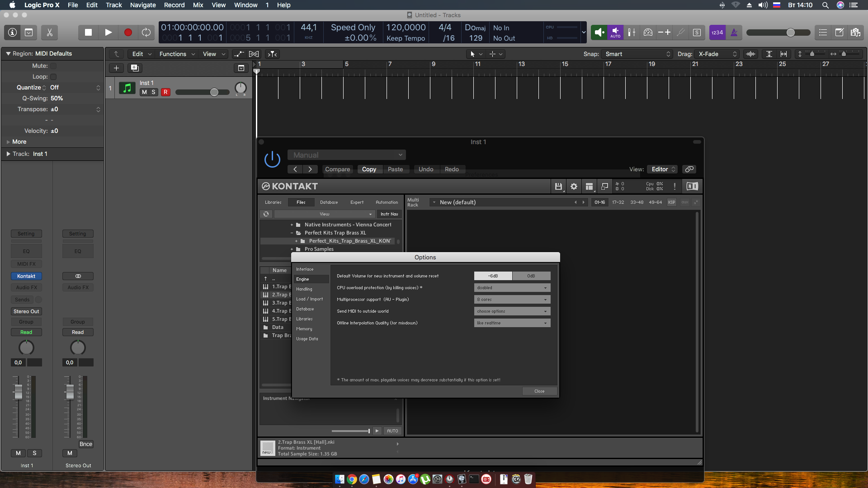Open the Multiprocessor support 8 cores dropdown
868x488 pixels.
pos(512,300)
